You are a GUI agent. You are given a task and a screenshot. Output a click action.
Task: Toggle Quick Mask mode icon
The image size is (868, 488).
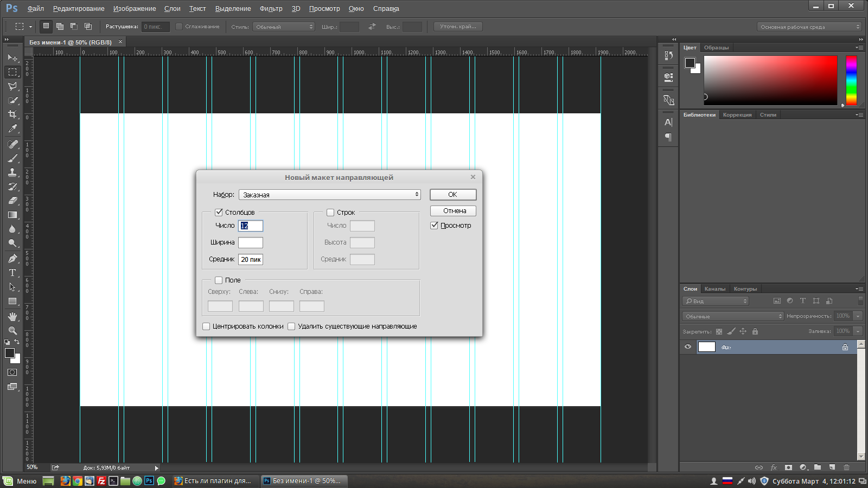pos(12,373)
